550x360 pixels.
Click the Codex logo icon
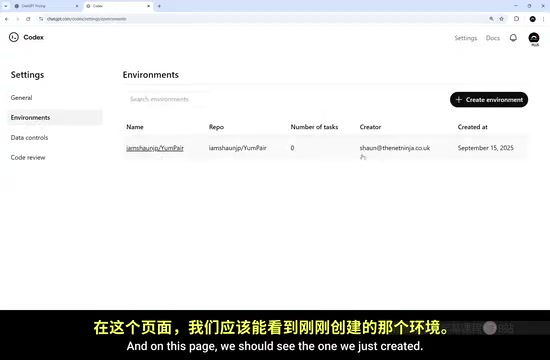coord(14,37)
